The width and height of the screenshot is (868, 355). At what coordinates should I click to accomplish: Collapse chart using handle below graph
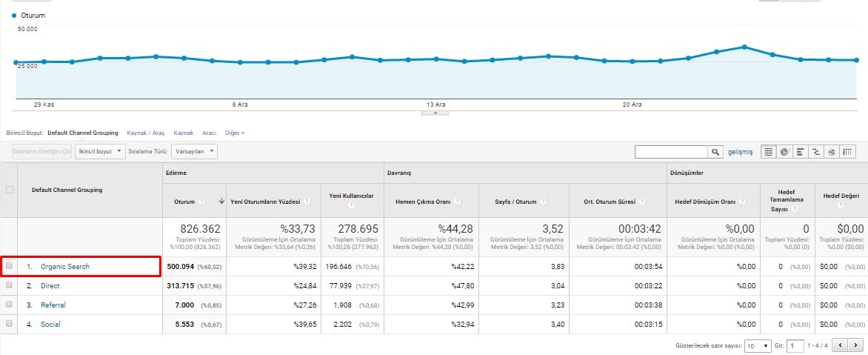coord(435,113)
